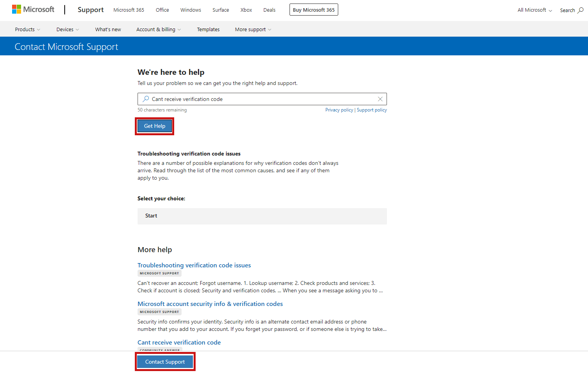
Task: Open What's new page
Action: (108, 29)
